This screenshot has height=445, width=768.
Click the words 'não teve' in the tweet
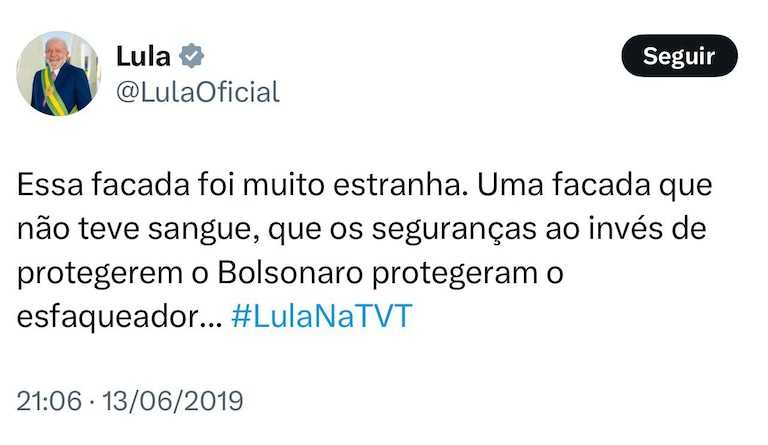click(74, 230)
